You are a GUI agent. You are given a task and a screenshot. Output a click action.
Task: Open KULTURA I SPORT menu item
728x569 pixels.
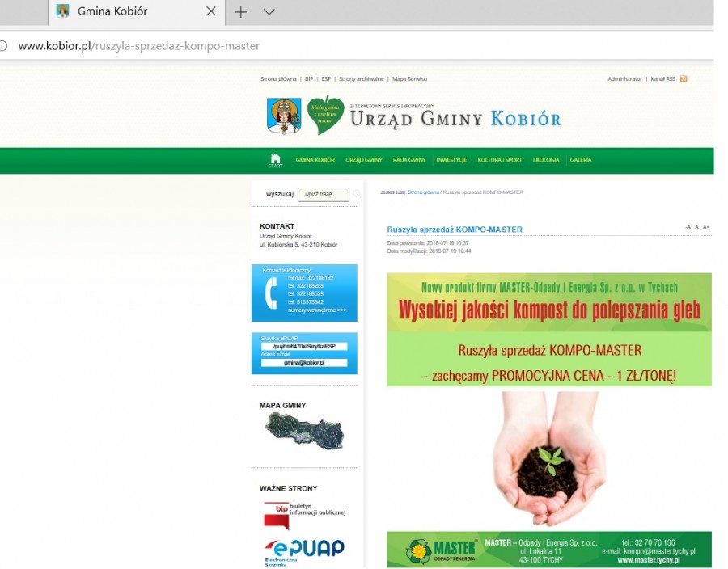tap(500, 160)
